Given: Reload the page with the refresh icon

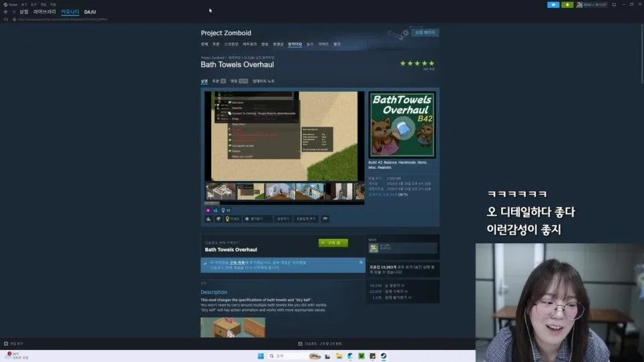Looking at the screenshot, I should tap(6, 19).
